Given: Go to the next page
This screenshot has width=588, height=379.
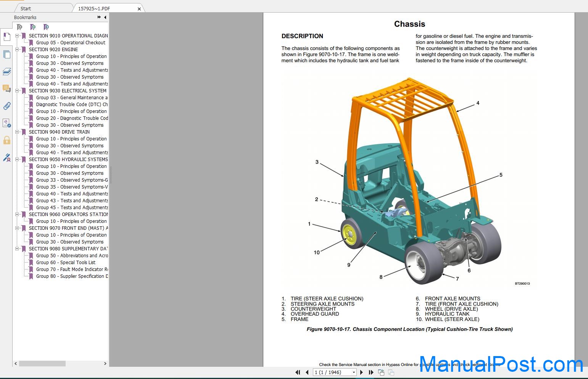Looking at the screenshot, I should pos(361,372).
